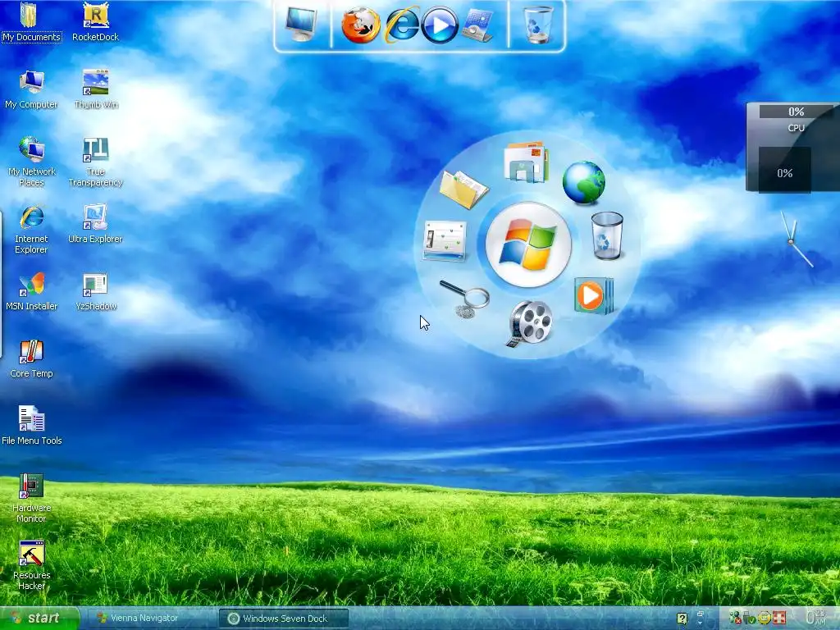Click the yellow round tray icon
Screen dimensions: 840x630
click(x=764, y=619)
